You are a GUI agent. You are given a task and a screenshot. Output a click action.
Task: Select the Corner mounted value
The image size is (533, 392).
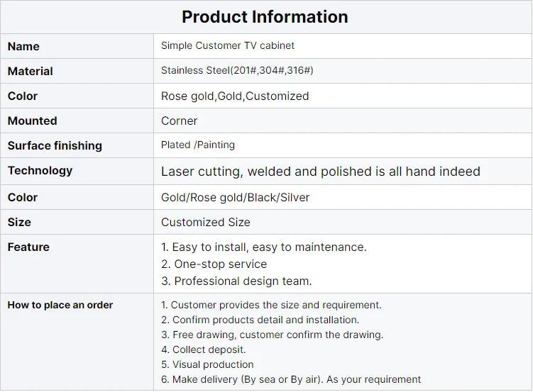coord(180,121)
